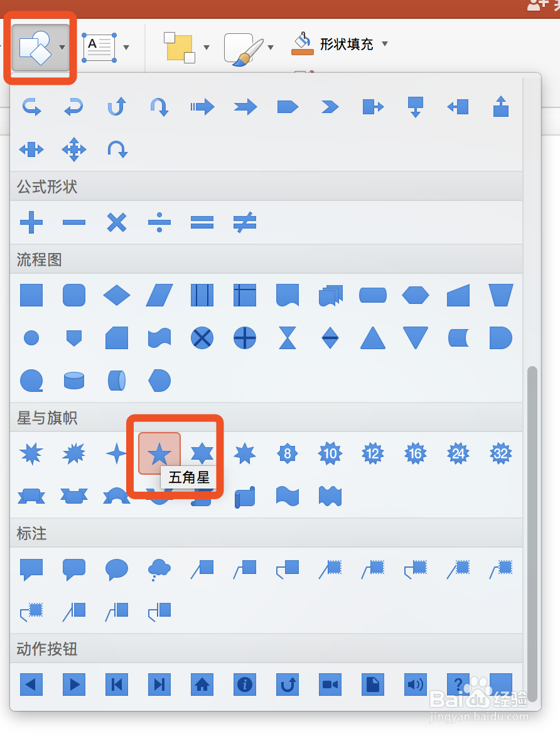Pick the flowchart diamond decision shape

117,295
